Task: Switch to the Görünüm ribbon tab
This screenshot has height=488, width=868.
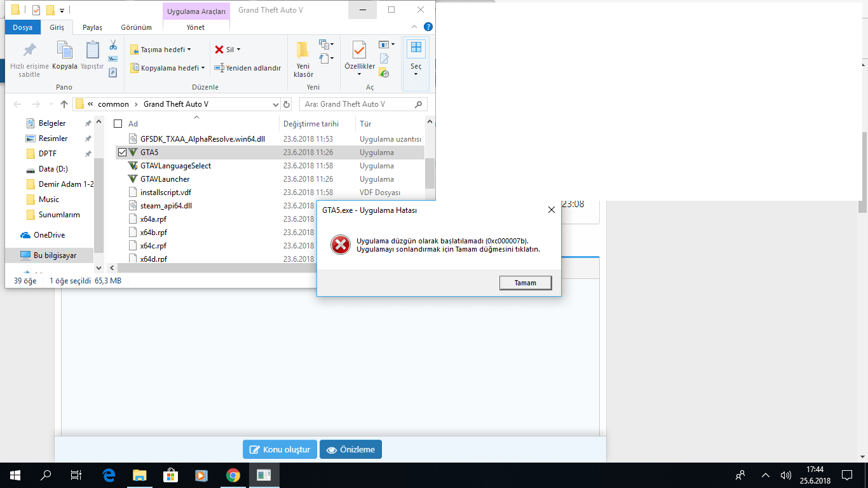Action: coord(137,27)
